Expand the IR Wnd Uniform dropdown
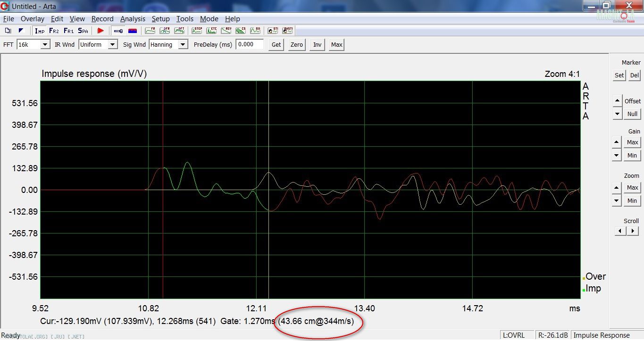The image size is (644, 341). (112, 45)
